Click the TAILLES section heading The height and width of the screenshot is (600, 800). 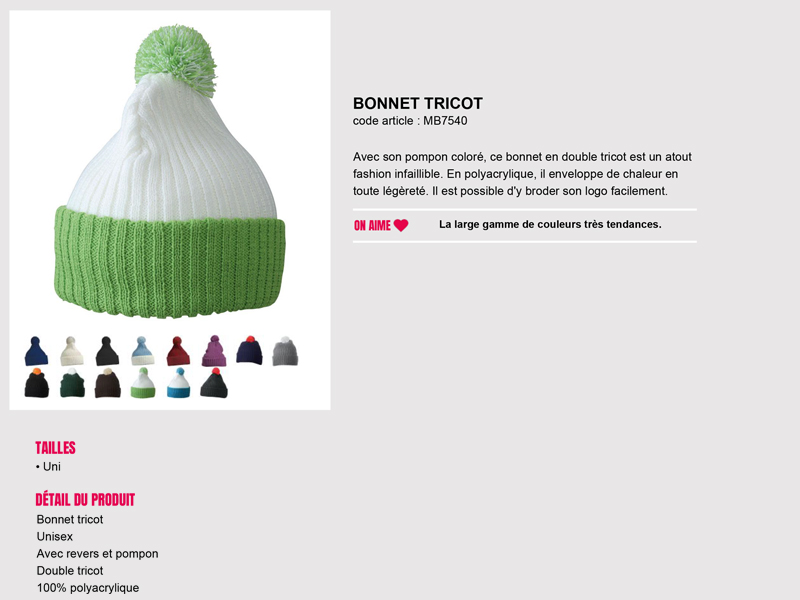(x=56, y=448)
